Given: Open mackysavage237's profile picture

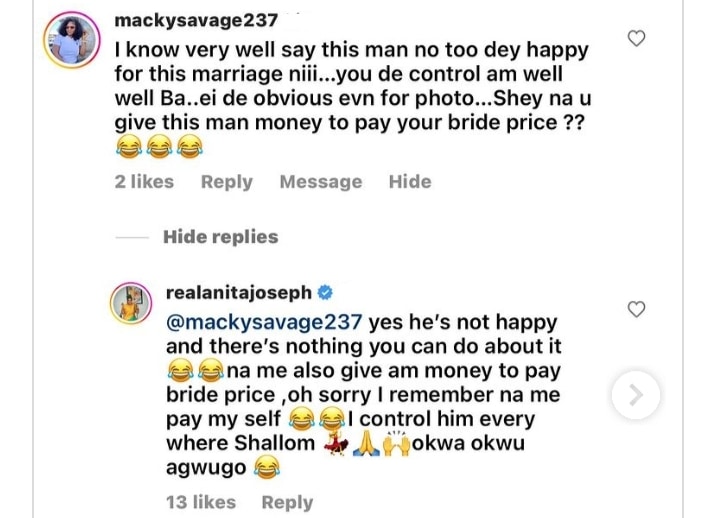Looking at the screenshot, I should [x=70, y=42].
